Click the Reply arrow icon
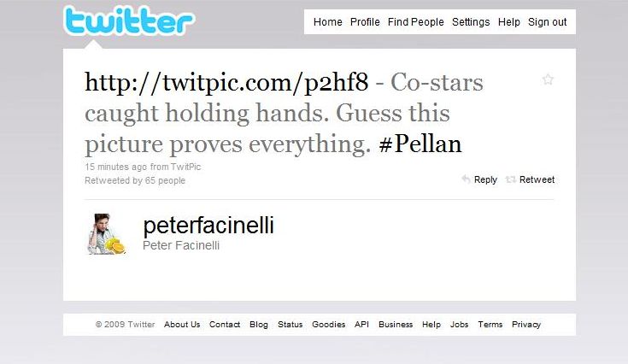Viewport: 628px width, 364px height. click(466, 179)
